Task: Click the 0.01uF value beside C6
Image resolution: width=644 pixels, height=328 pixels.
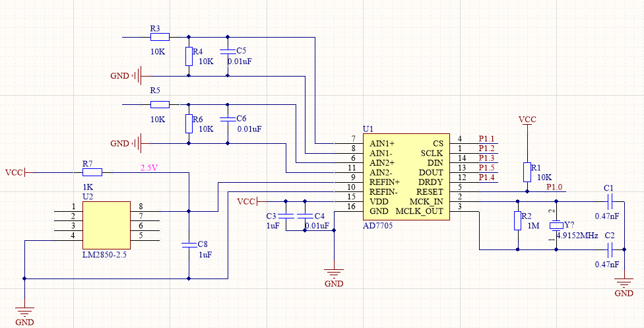Action: click(x=249, y=129)
